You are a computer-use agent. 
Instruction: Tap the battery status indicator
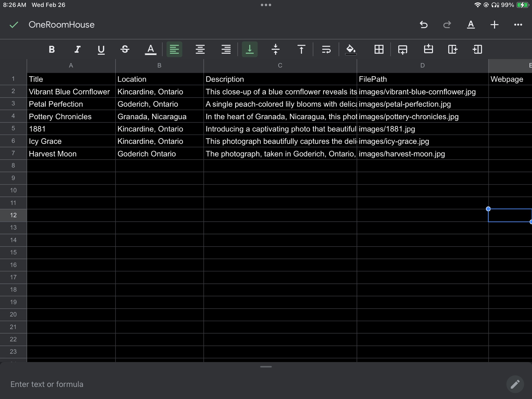click(x=523, y=5)
